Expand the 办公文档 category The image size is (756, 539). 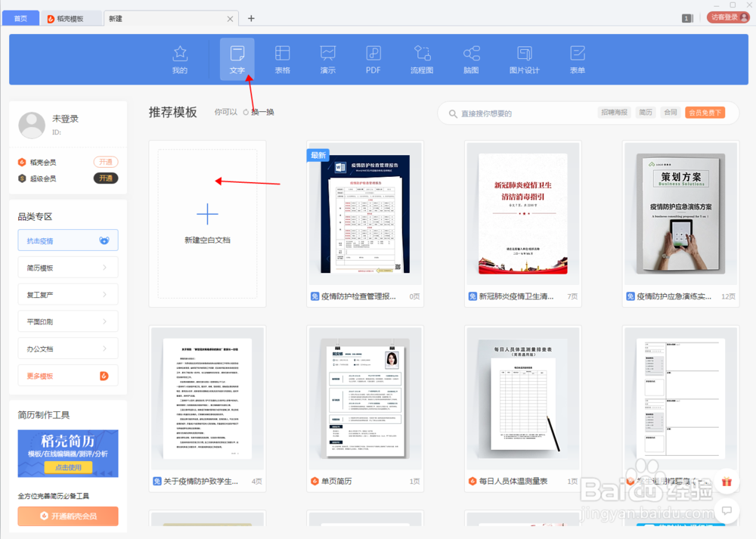(x=68, y=348)
